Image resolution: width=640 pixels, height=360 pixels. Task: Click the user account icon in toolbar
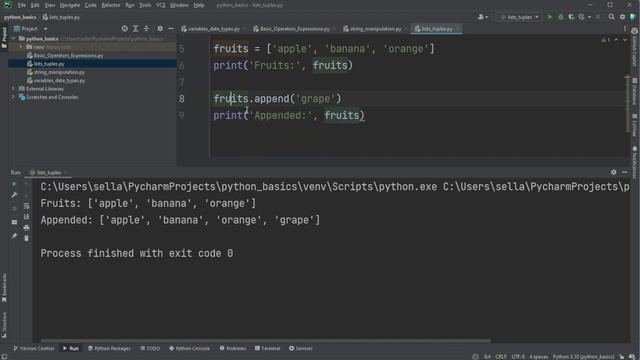click(481, 17)
